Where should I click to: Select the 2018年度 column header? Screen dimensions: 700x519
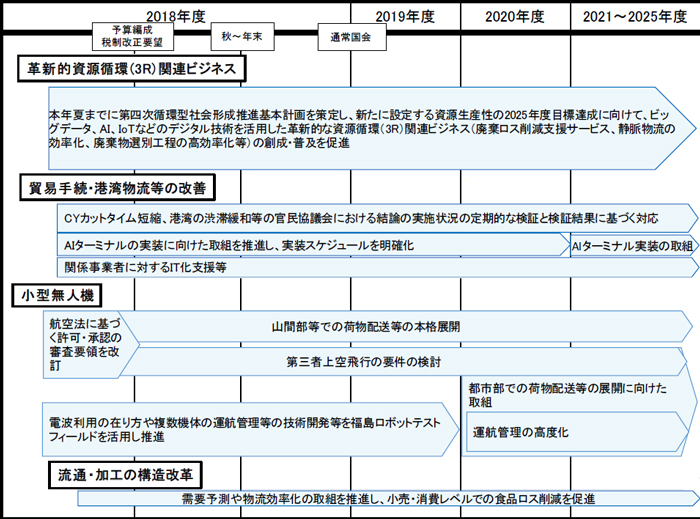pyautogui.click(x=176, y=17)
